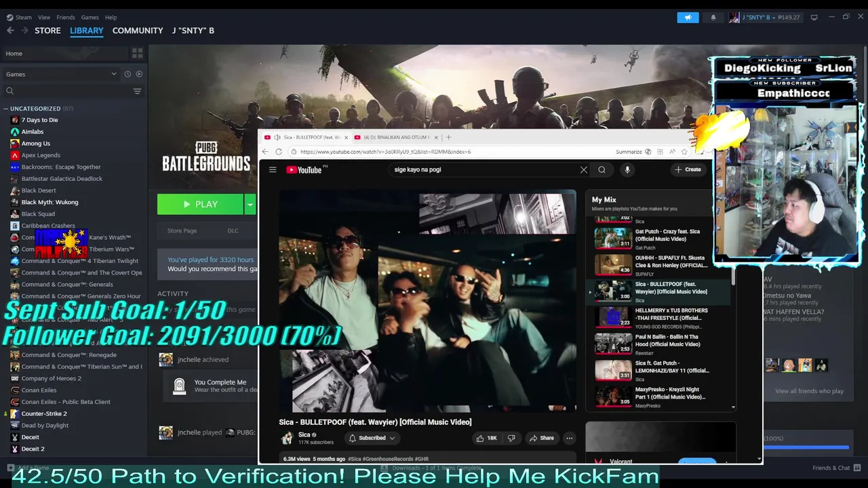Open more actions menu under video
Screen dimensions: 868x488
570,438
